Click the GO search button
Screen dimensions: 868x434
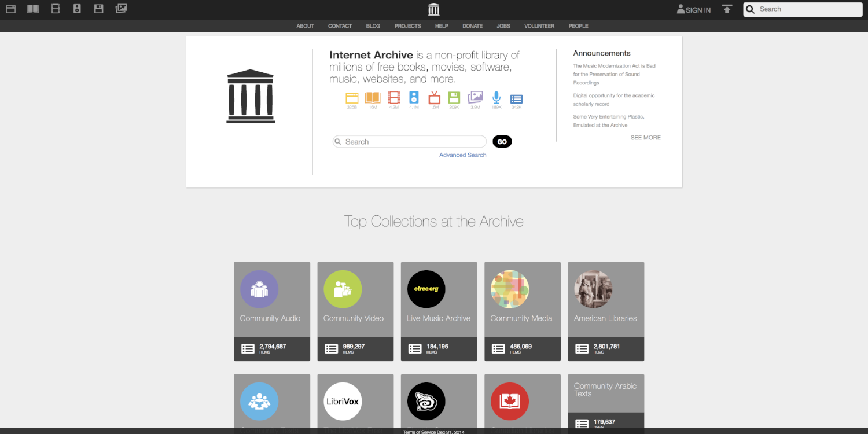[502, 142]
